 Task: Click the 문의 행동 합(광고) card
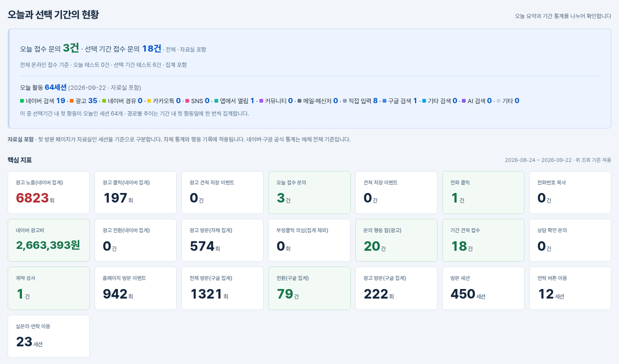(x=396, y=240)
